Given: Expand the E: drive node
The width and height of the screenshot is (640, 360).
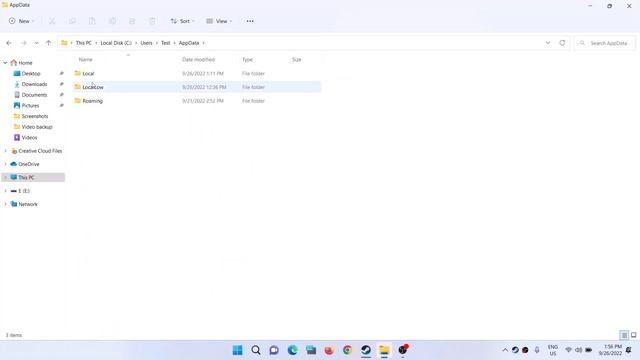Looking at the screenshot, I should click(x=5, y=191).
